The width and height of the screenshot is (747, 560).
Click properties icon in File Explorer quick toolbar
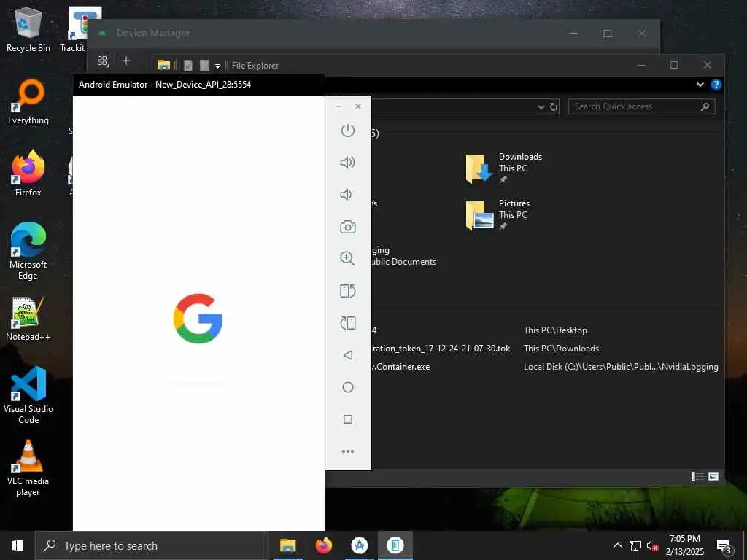click(x=188, y=65)
